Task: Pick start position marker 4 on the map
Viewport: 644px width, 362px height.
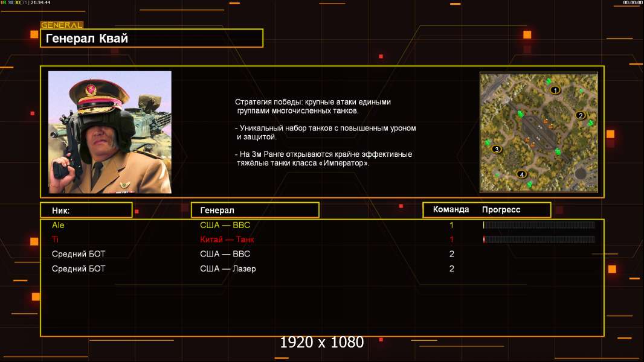Action: coord(522,174)
